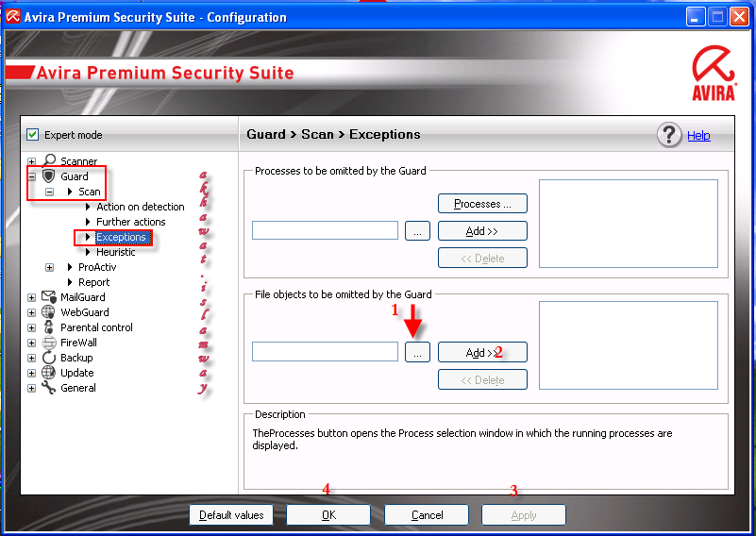This screenshot has height=536, width=756.
Task: Select Further actions tree item
Action: (x=130, y=222)
